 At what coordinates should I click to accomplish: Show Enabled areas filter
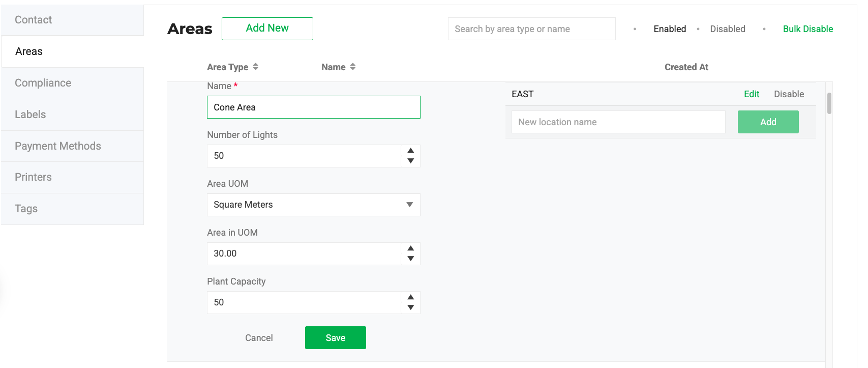point(669,29)
